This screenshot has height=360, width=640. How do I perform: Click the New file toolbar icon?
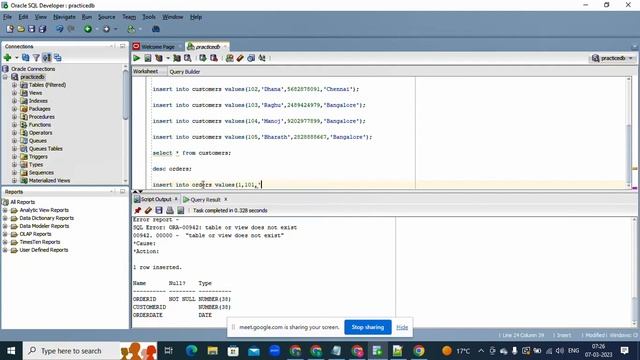pyautogui.click(x=10, y=29)
